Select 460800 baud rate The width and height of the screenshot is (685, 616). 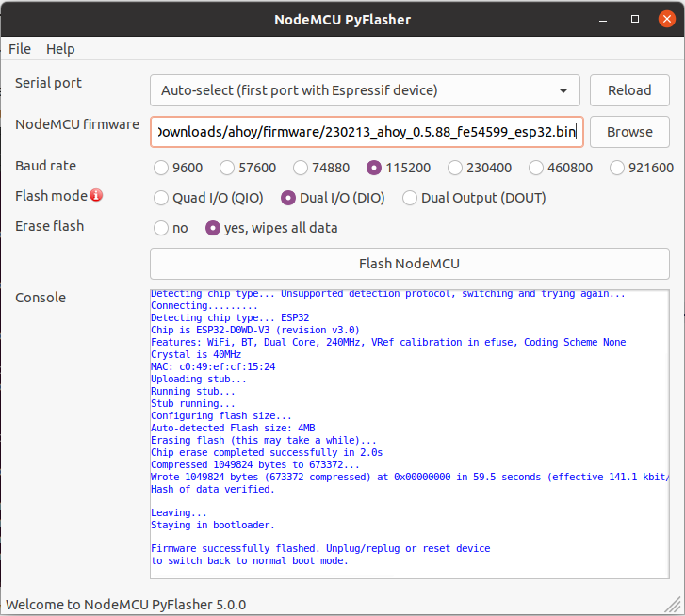(x=561, y=168)
